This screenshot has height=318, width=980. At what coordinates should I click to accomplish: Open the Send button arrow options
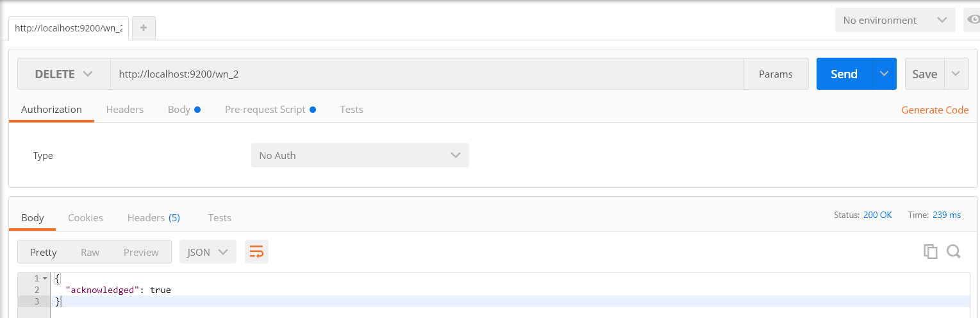[884, 74]
